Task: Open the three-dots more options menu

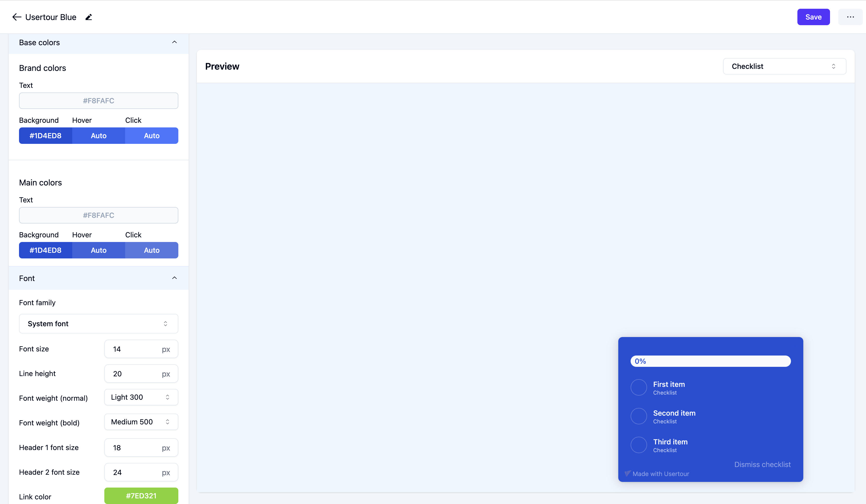Action: pos(850,17)
